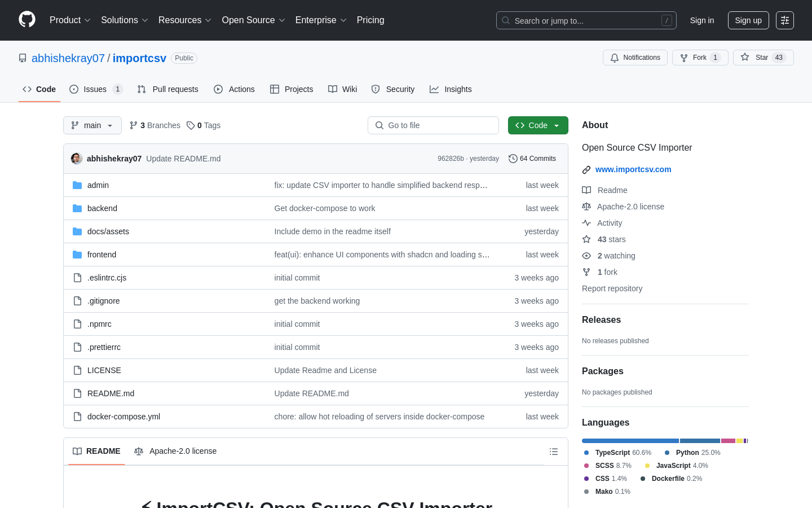Expand the Resources menu
Screen dimensions: 812x508
(x=185, y=20)
